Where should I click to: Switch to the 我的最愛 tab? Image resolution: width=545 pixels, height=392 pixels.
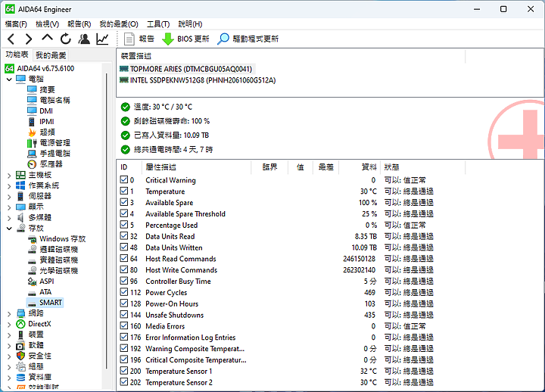point(51,55)
